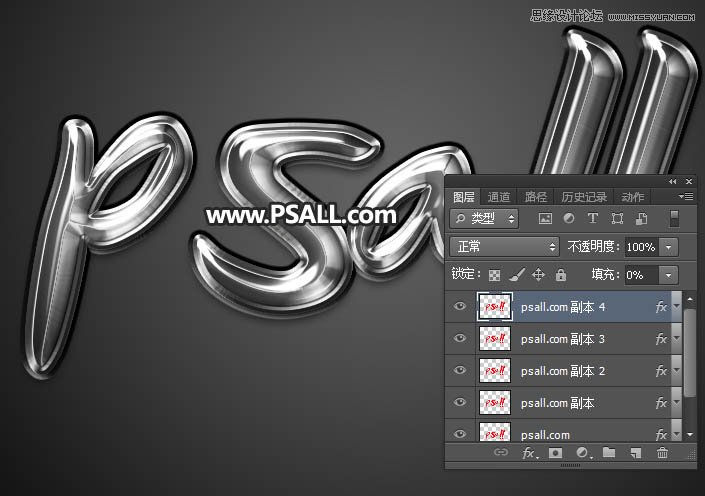Click link layers icon at panel bottom

tap(501, 452)
